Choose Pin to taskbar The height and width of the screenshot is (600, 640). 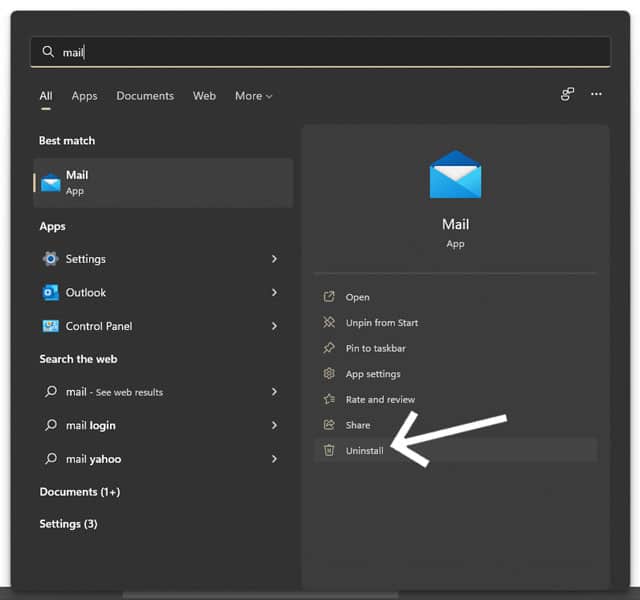click(456, 348)
